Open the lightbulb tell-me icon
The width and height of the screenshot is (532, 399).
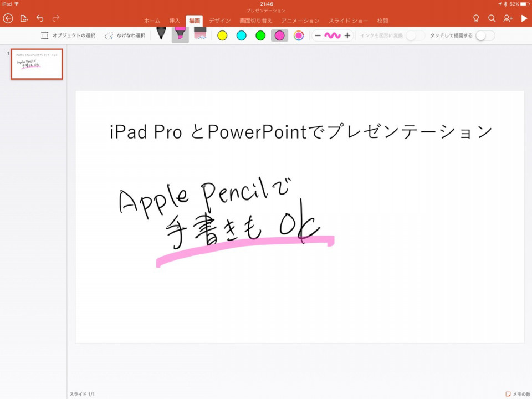476,18
